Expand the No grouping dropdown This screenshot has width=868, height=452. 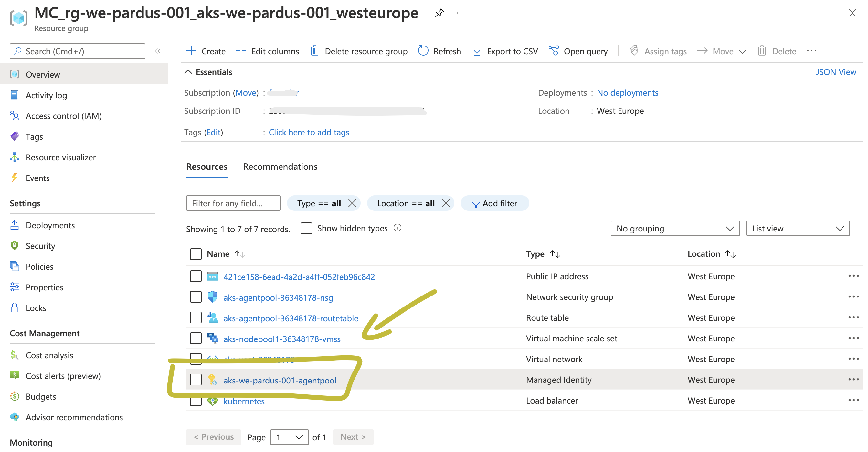tap(674, 228)
